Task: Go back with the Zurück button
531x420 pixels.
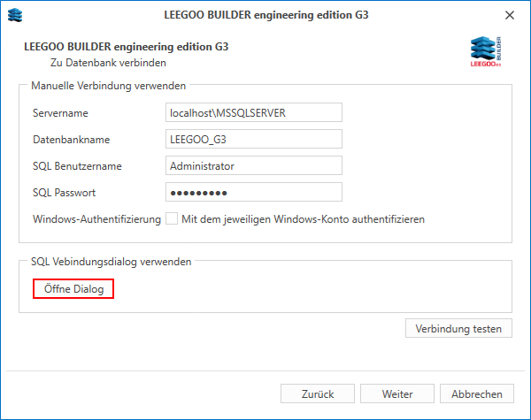Action: click(318, 393)
